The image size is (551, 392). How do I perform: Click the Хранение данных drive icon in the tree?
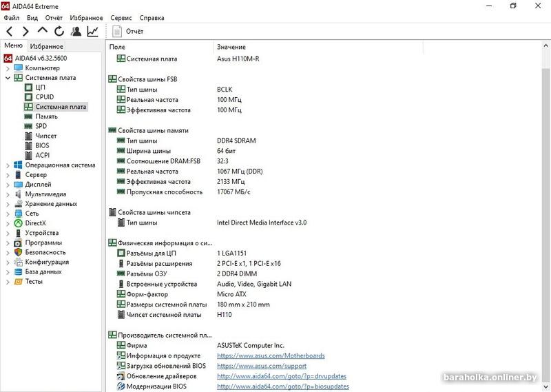tap(19, 203)
